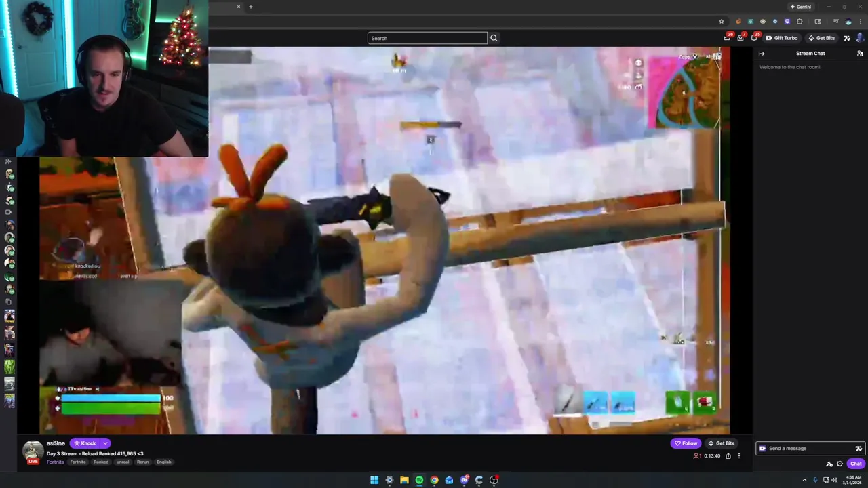
Task: Click the stream uptime 0:13:40
Action: 712,456
